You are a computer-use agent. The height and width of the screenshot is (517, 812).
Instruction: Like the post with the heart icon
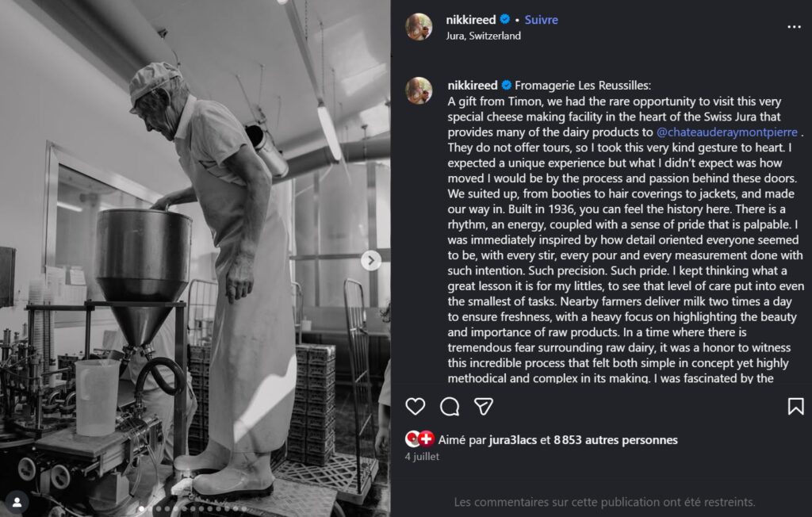coord(416,407)
